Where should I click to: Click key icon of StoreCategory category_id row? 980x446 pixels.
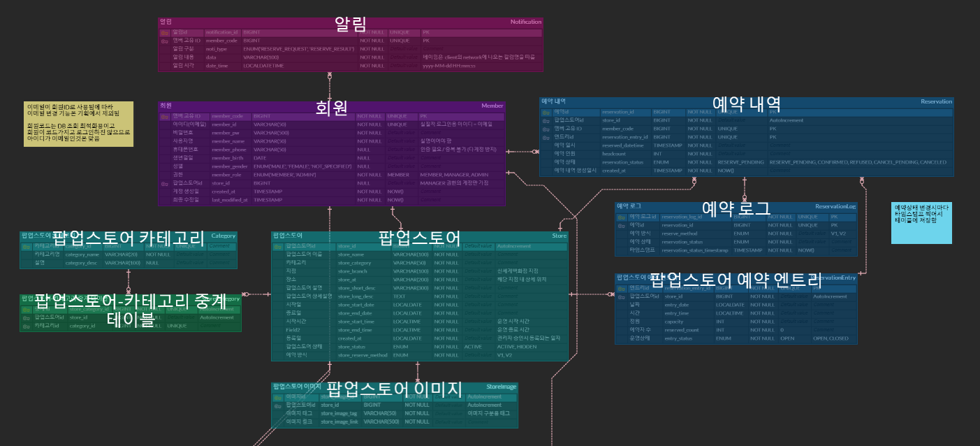[26, 326]
